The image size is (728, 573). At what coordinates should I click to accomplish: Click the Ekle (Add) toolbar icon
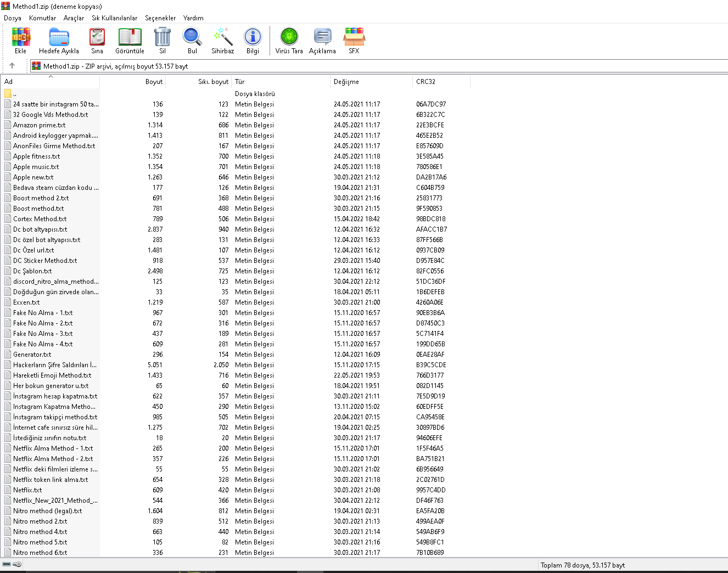[x=21, y=37]
